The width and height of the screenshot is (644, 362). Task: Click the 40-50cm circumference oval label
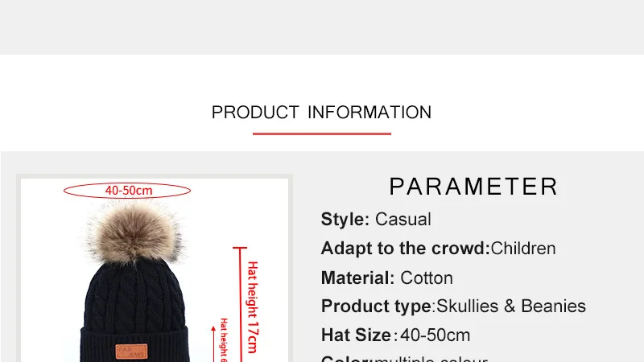[x=127, y=191]
